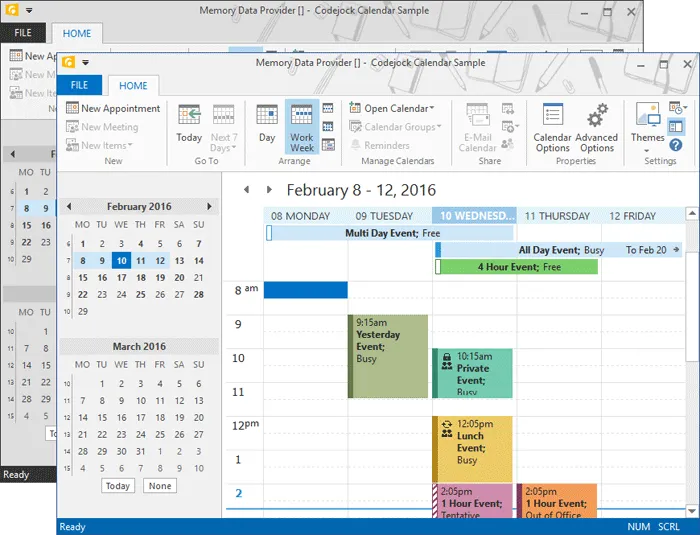Select the green 4 Hour Event
Image resolution: width=700 pixels, height=535 pixels.
517,267
